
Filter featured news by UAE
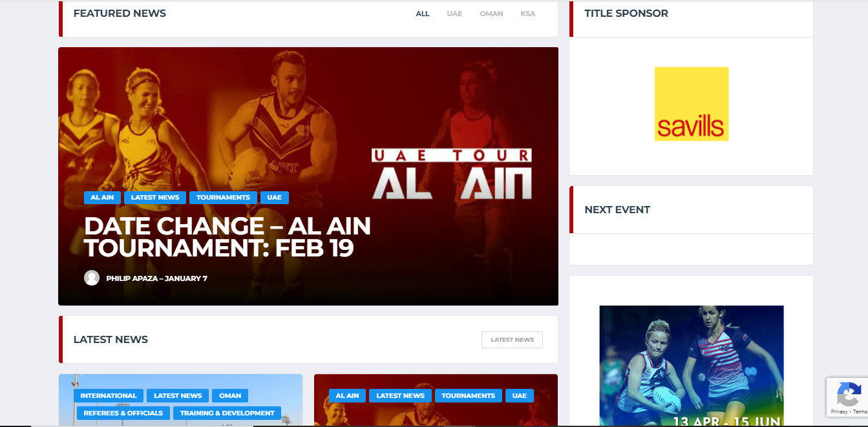(454, 14)
